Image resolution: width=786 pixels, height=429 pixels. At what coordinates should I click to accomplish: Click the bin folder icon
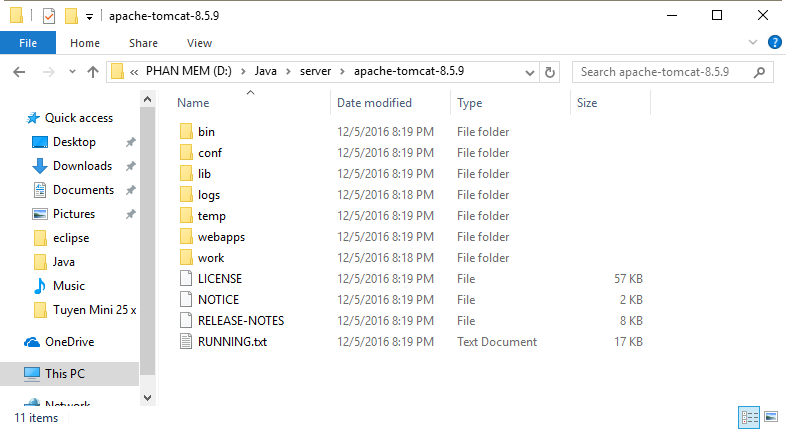point(186,131)
